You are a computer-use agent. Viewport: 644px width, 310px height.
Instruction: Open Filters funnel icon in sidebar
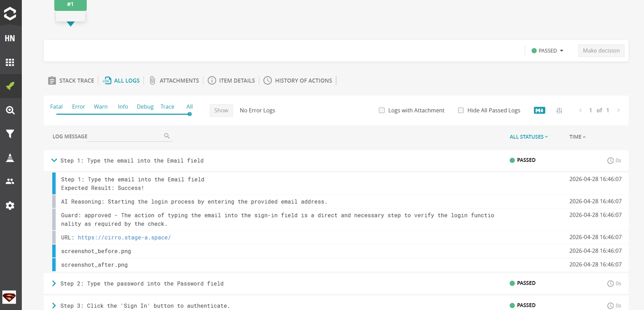tap(10, 134)
